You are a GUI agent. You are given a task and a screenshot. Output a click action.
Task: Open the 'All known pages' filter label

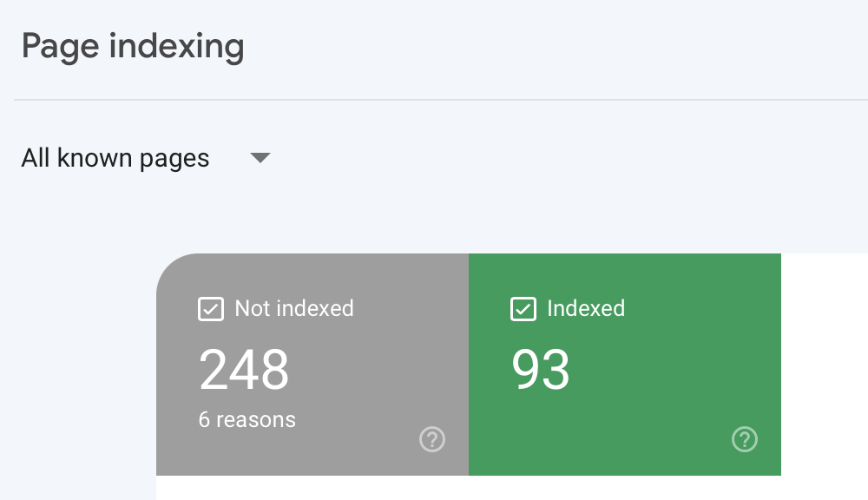click(x=115, y=158)
